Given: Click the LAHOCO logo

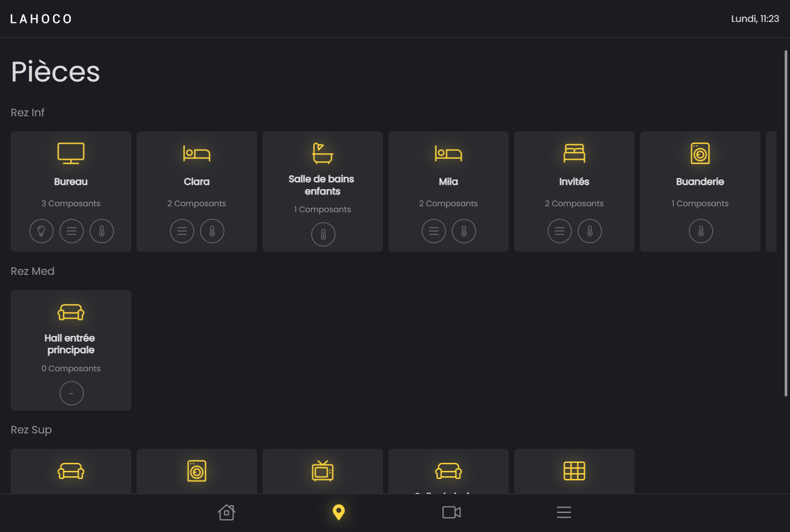Looking at the screenshot, I should coord(41,19).
